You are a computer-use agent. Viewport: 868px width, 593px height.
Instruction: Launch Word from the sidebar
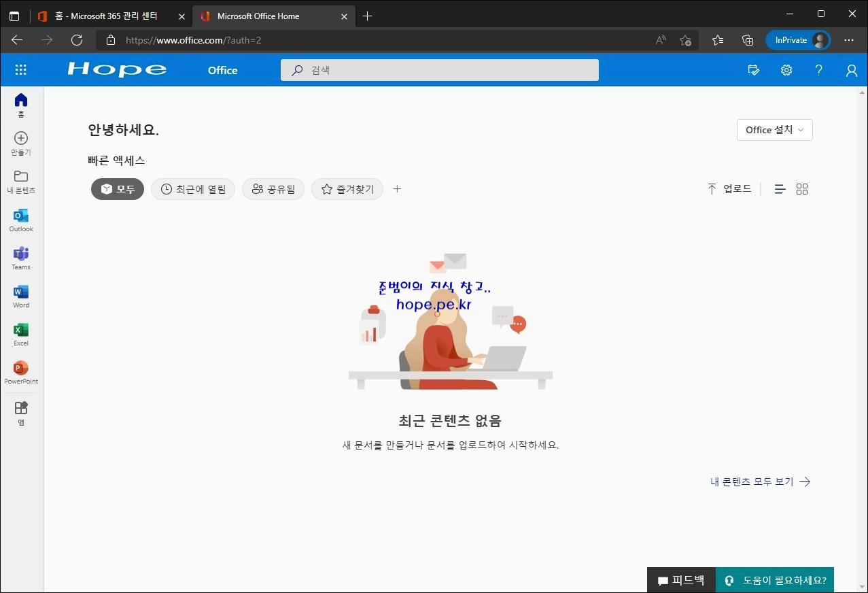coord(21,296)
